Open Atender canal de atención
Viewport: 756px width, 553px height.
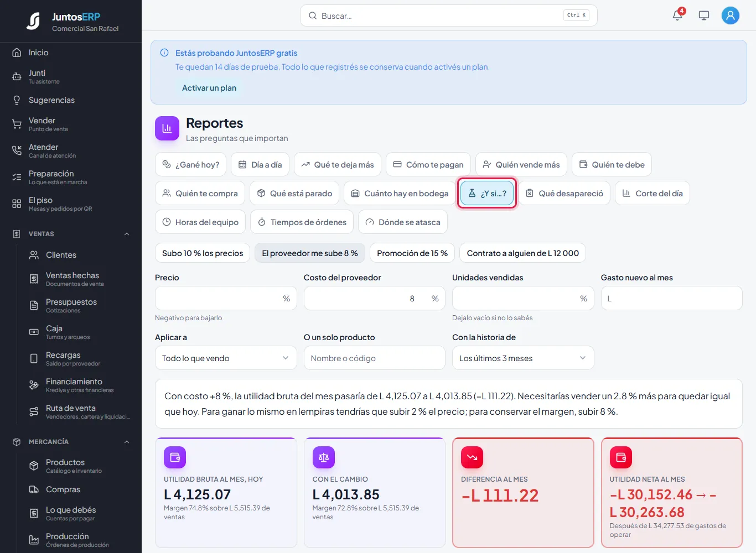[71, 151]
